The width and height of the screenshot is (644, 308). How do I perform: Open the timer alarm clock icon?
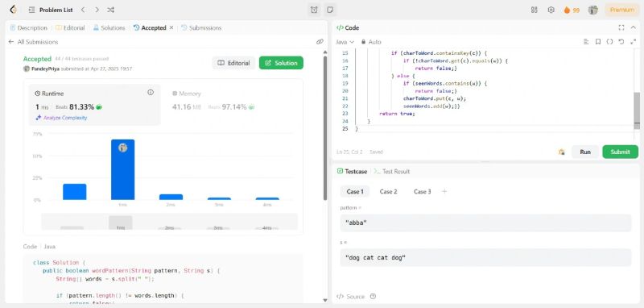[x=314, y=10]
